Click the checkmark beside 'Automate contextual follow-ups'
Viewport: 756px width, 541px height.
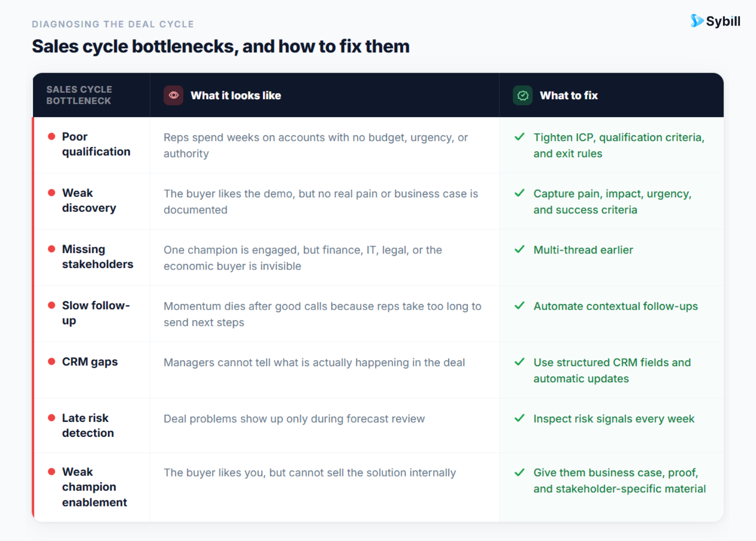[520, 306]
